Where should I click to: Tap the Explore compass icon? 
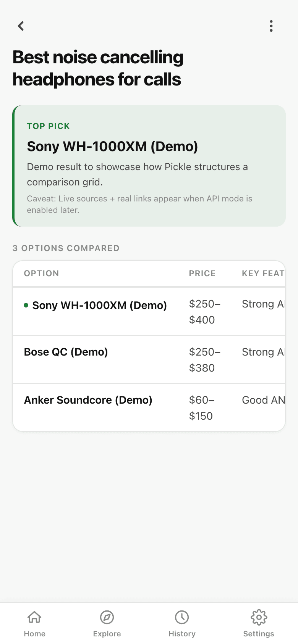click(x=107, y=617)
